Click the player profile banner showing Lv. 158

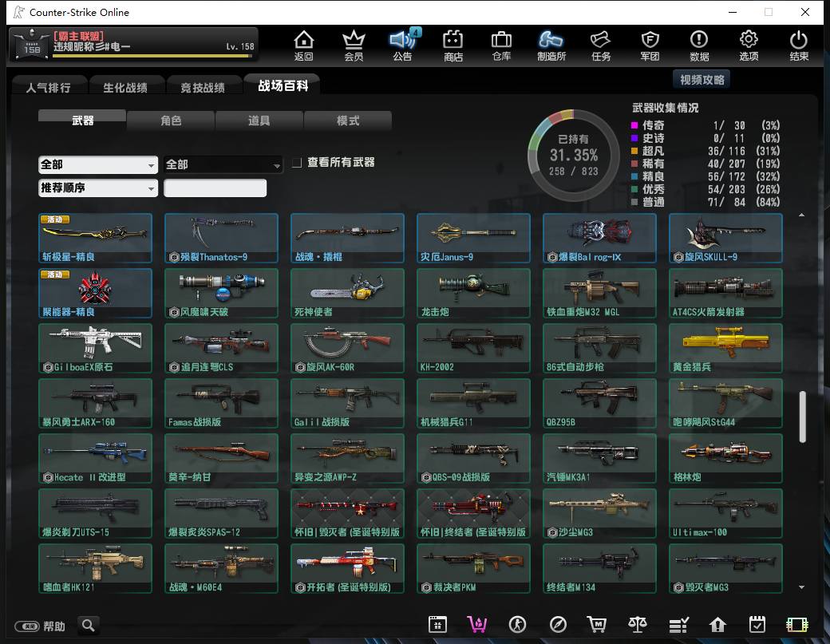click(x=134, y=44)
